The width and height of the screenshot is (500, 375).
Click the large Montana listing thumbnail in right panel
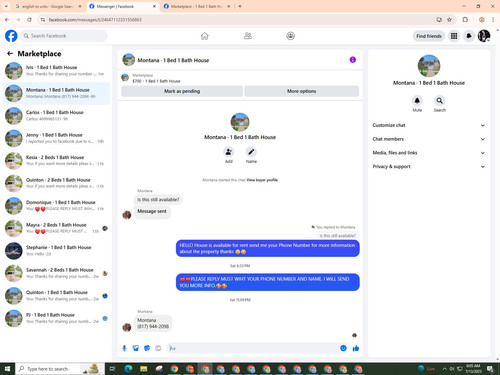429,66
